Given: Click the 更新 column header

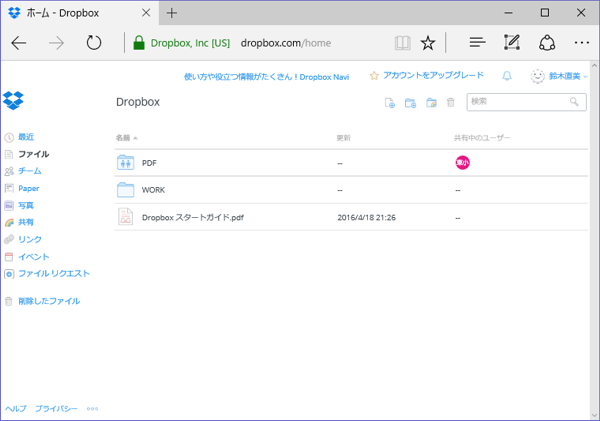Looking at the screenshot, I should [x=343, y=138].
